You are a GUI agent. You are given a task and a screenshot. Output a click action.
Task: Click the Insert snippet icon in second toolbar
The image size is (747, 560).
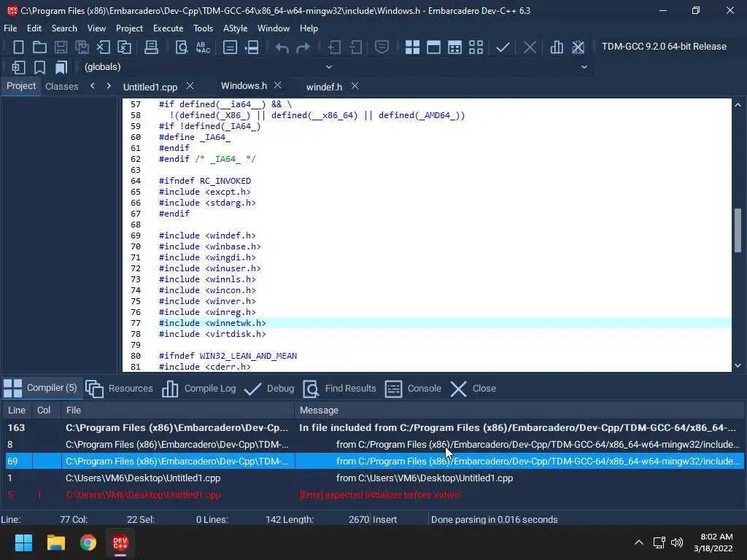[x=18, y=67]
